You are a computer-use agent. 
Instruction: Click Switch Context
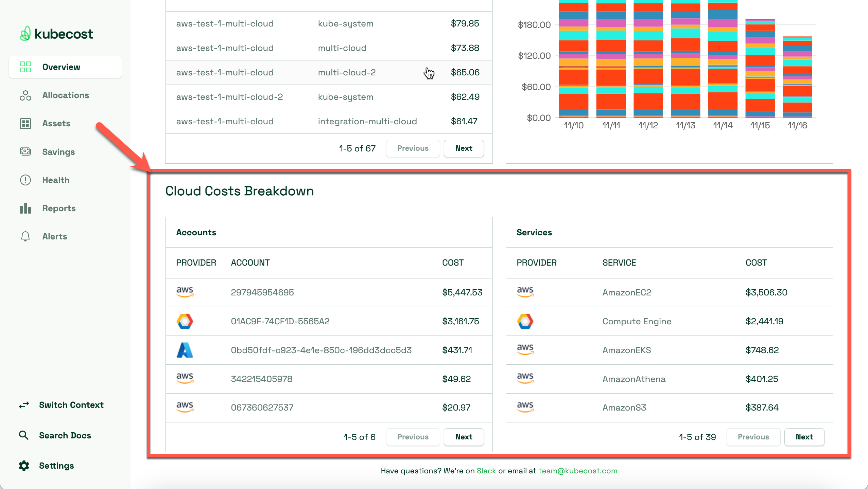[x=61, y=405]
